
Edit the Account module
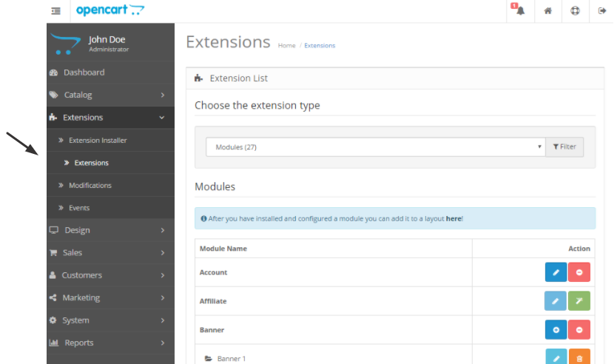[556, 272]
